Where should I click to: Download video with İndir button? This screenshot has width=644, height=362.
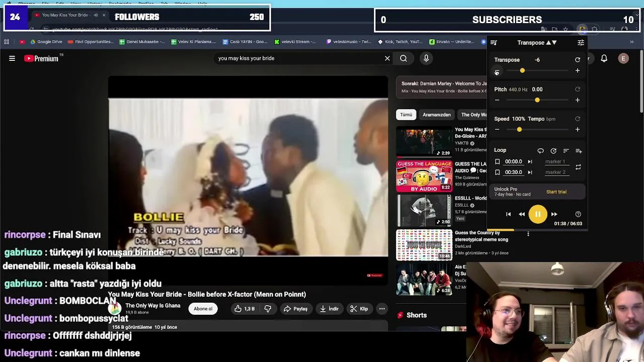[329, 309]
